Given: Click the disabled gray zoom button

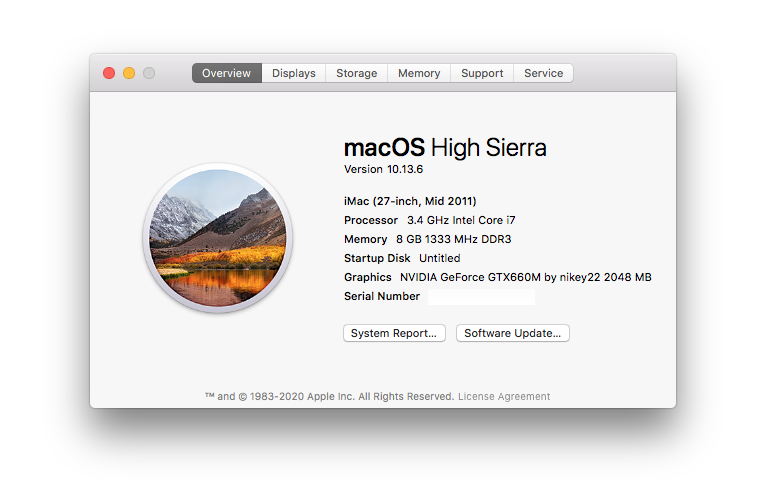Looking at the screenshot, I should coord(149,73).
